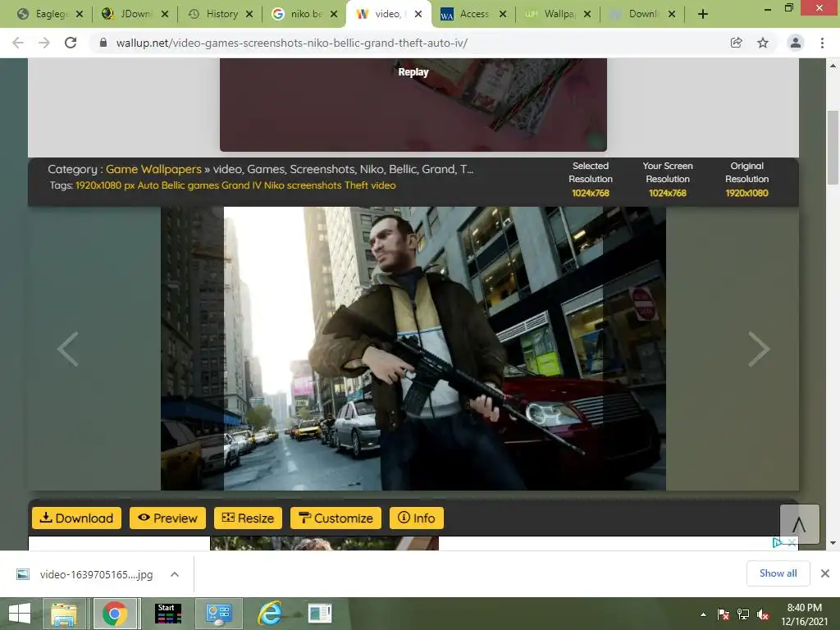Click the address bar URL field

pyautogui.click(x=409, y=43)
